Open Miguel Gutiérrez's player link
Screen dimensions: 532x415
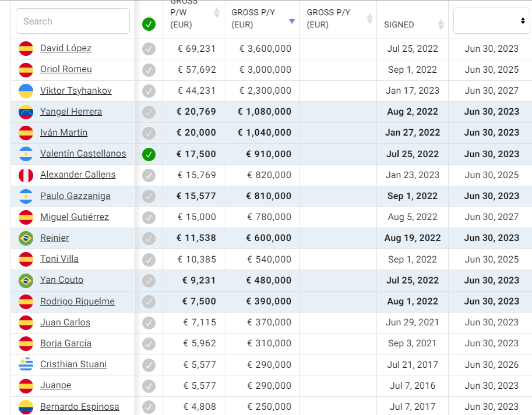tap(75, 217)
